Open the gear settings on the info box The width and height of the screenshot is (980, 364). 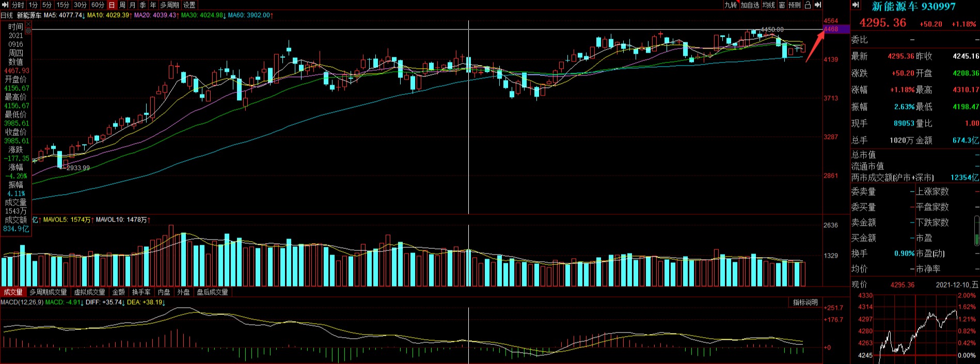28,31
